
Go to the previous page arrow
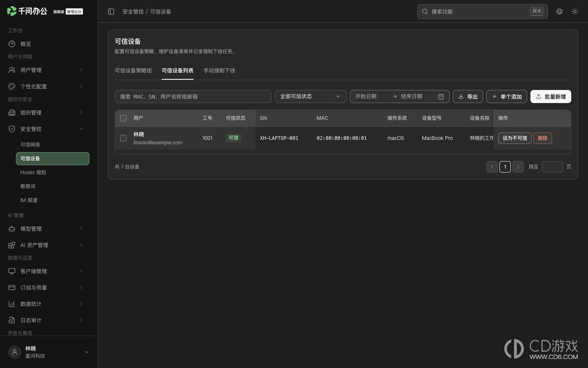click(492, 167)
